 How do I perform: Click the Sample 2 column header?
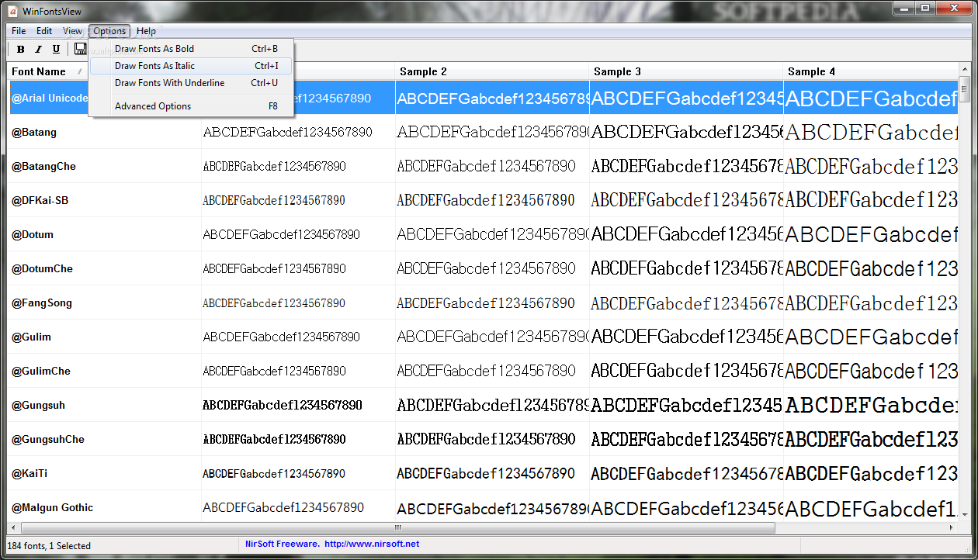pos(492,71)
